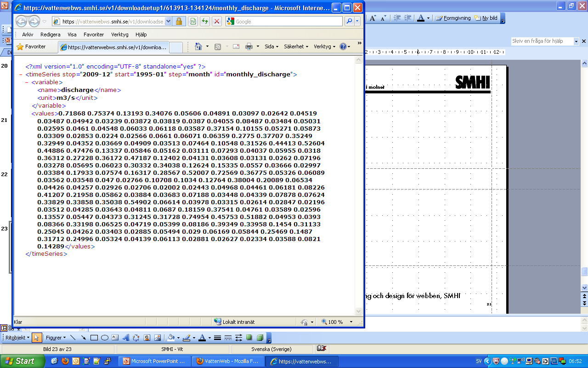Open the Redigera menu
Viewport: 588px width, 368px height.
click(x=50, y=34)
